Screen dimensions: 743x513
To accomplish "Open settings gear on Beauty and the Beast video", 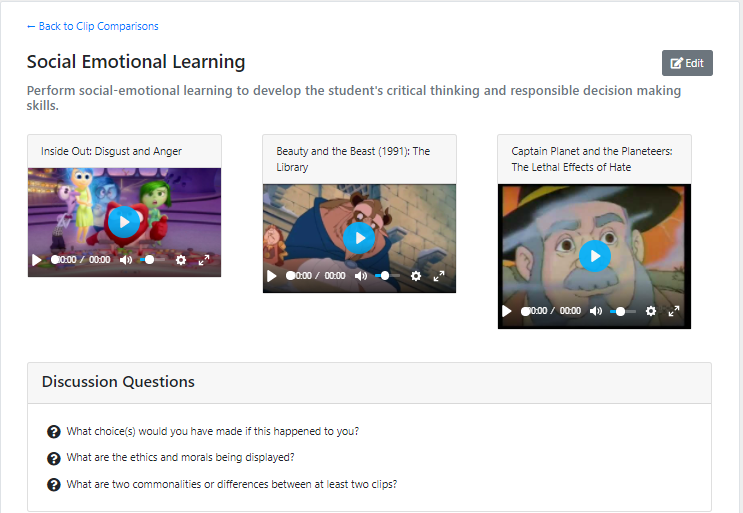I will point(416,276).
